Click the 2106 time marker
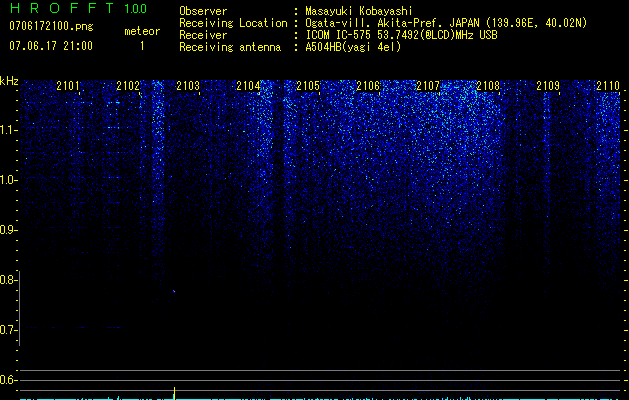Viewport: 629px width, 400px height. [x=368, y=86]
